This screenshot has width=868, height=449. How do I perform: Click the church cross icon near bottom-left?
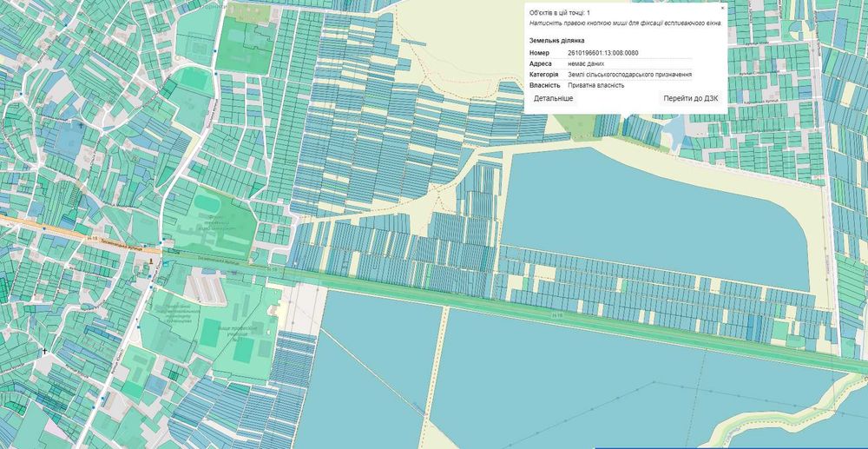coord(45,351)
